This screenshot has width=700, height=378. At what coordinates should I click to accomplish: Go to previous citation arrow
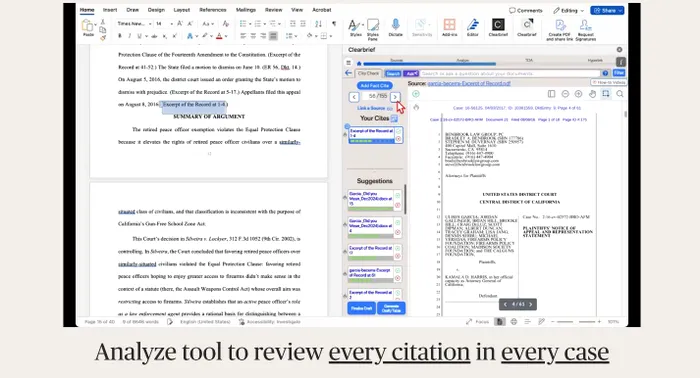click(354, 97)
